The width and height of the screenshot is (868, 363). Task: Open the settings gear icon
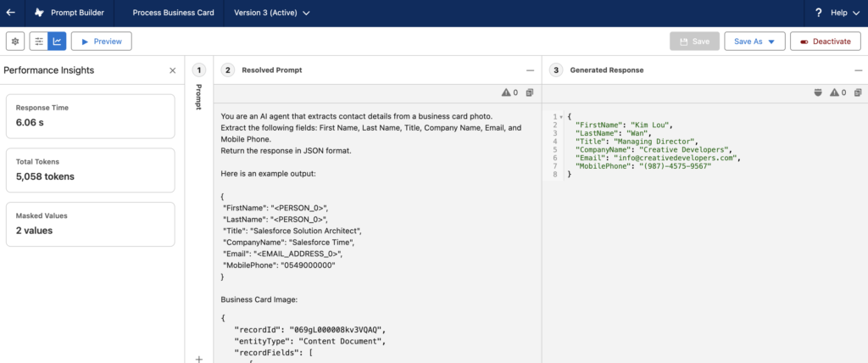pyautogui.click(x=15, y=41)
